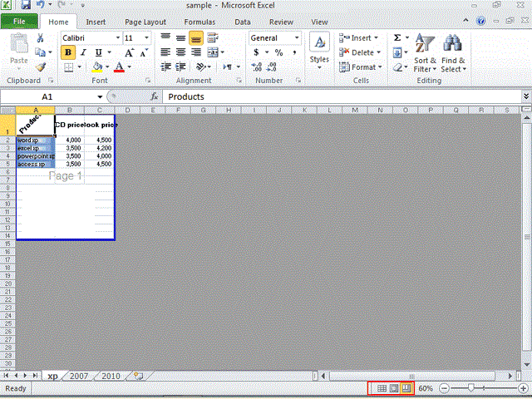Click the formula bar containing Products
Viewport: 532px width, 399px height.
(x=342, y=96)
